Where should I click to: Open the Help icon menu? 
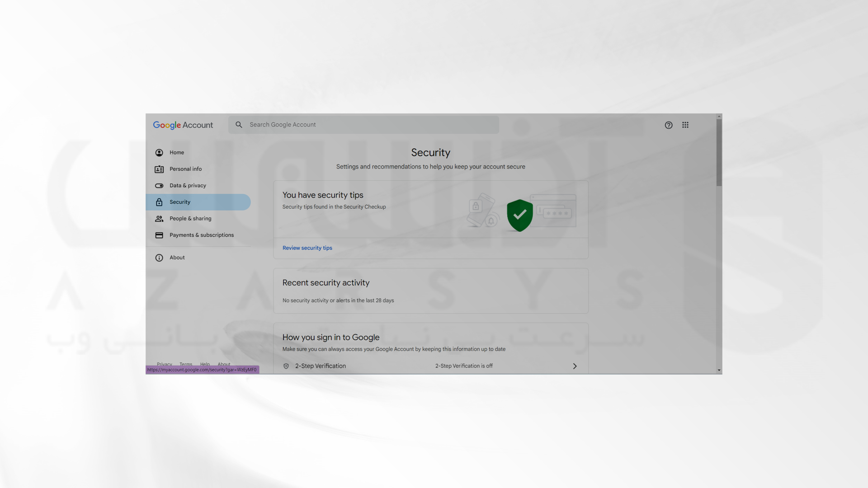[x=668, y=125]
